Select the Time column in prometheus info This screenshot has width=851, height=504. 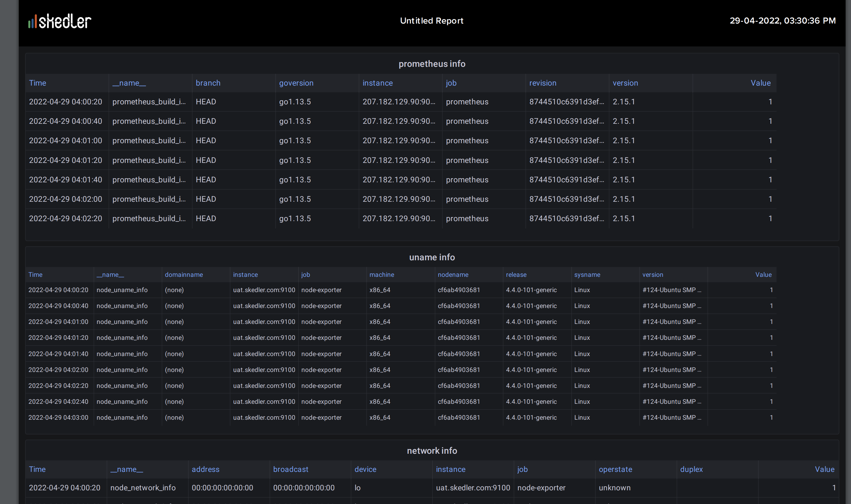pyautogui.click(x=37, y=83)
